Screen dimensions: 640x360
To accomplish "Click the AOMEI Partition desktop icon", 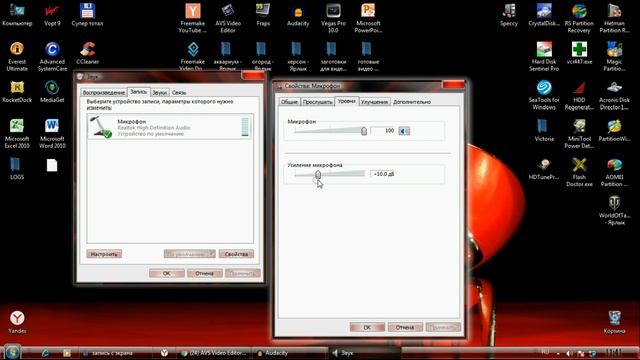I will click(614, 172).
